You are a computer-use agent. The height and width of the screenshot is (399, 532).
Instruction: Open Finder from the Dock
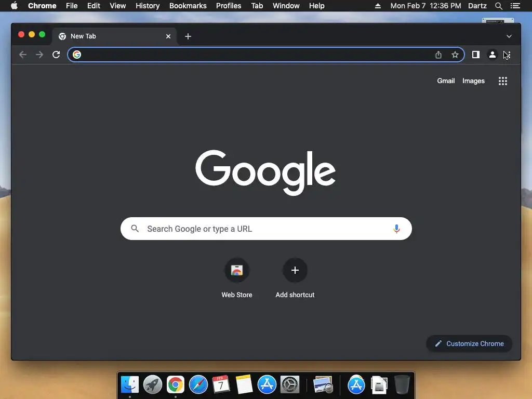[x=130, y=385]
